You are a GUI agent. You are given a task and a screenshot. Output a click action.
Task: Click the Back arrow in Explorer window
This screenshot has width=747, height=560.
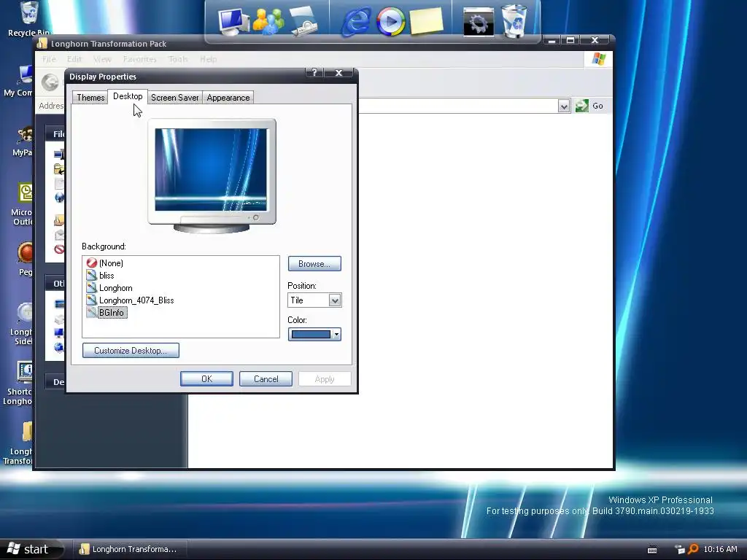(x=50, y=82)
